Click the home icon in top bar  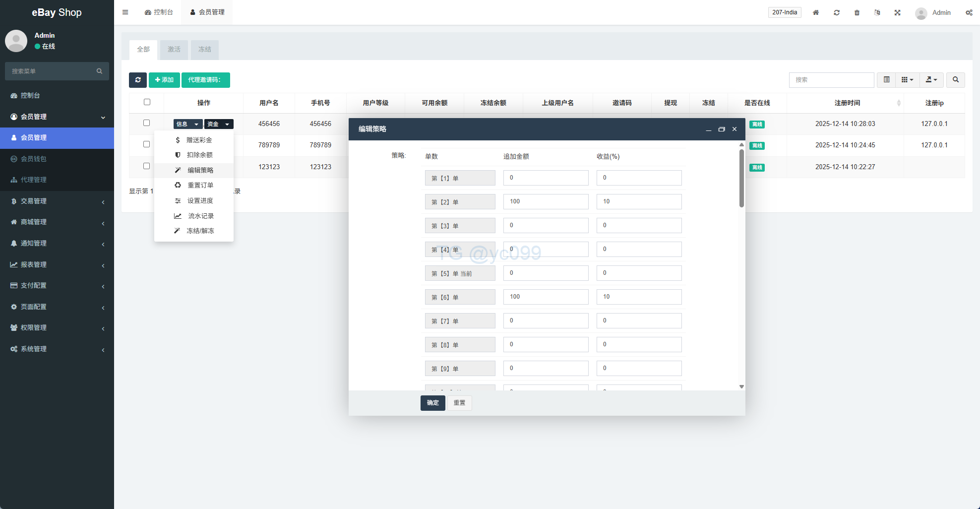[815, 12]
